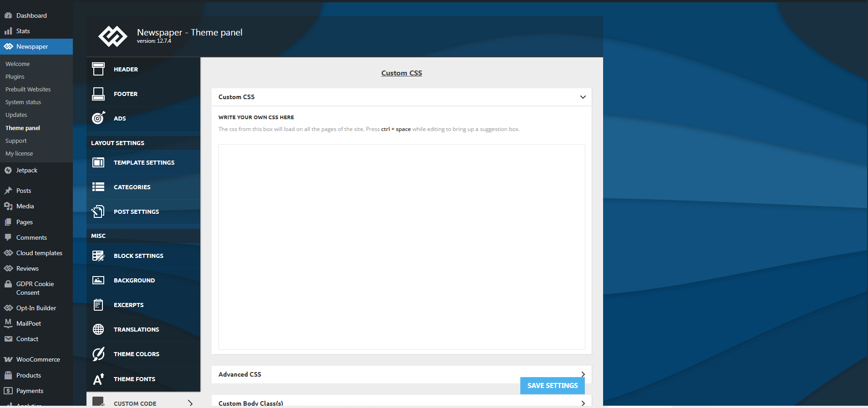Click the Pages icon in sidebar

[8, 222]
